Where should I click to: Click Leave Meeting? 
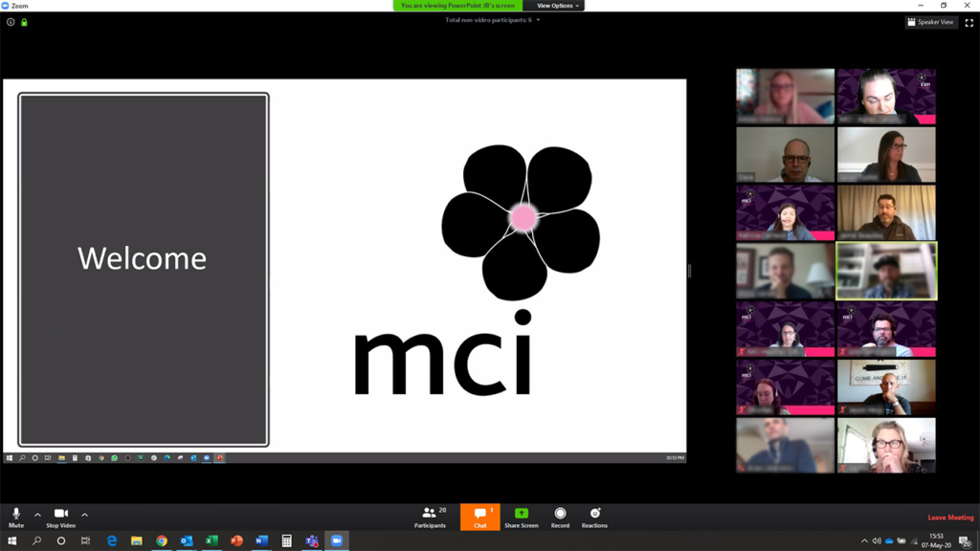point(950,518)
